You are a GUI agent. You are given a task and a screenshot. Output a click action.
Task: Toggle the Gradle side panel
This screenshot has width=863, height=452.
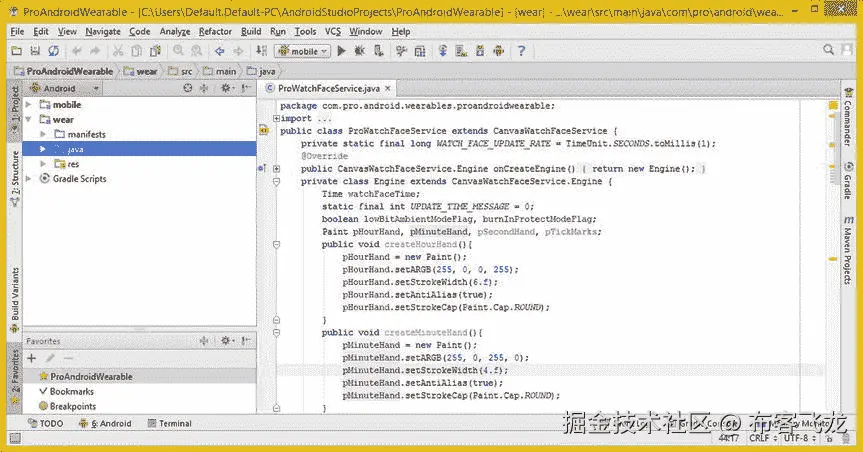848,181
